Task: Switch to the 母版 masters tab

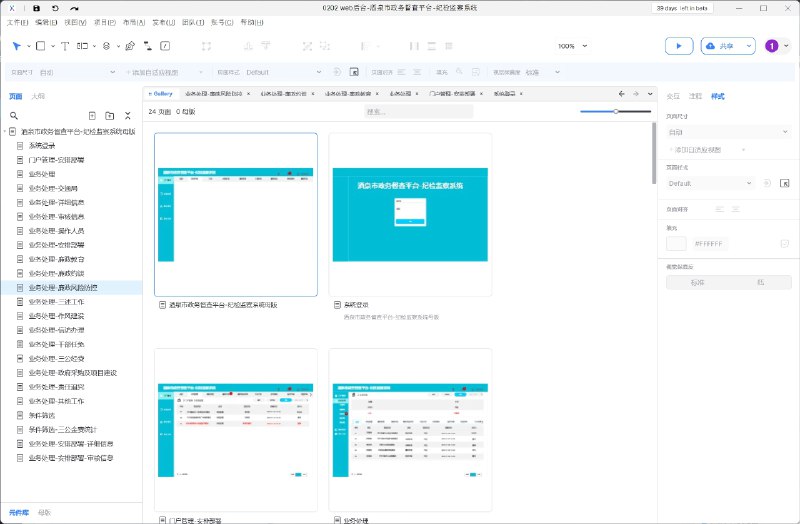Action: point(44,512)
